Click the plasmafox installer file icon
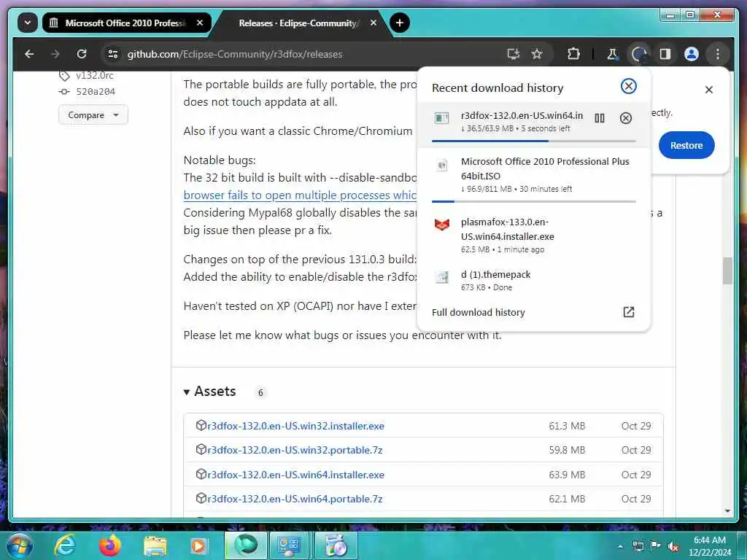Screen dimensions: 747x560 click(x=441, y=225)
